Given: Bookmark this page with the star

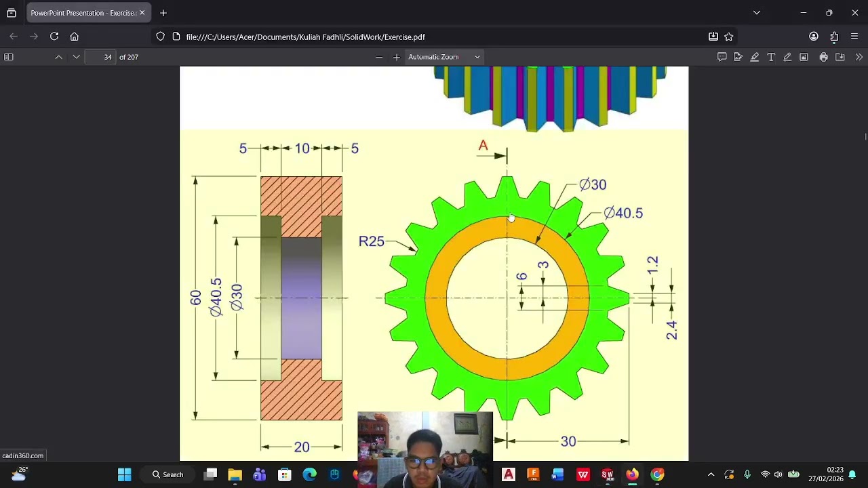Looking at the screenshot, I should [x=729, y=37].
